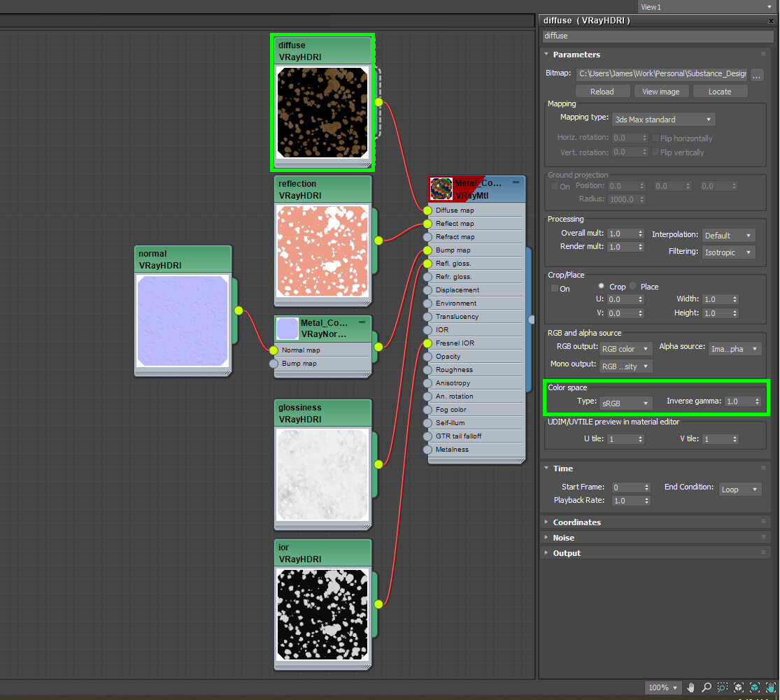
Task: Activate the Zoom Region tool
Action: (723, 687)
